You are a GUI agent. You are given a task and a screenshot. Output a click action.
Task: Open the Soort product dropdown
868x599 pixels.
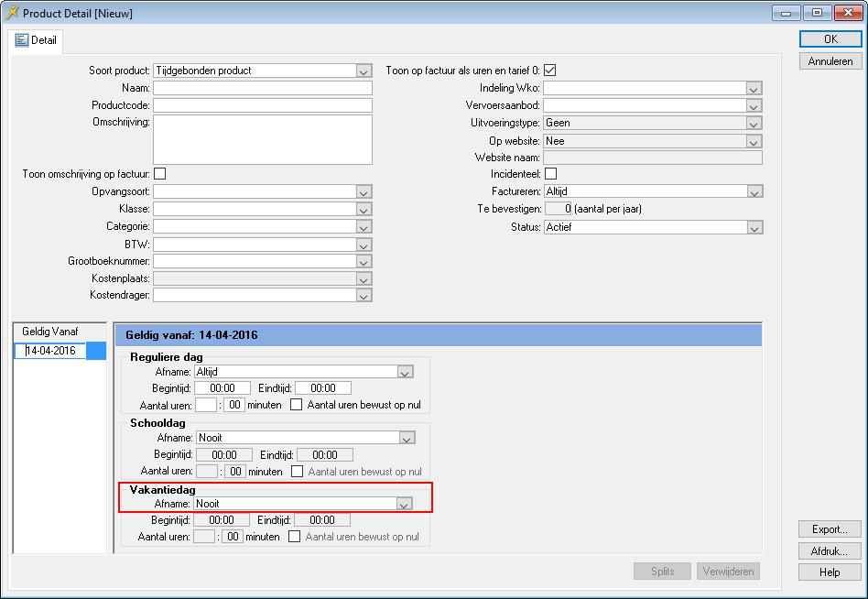(363, 71)
